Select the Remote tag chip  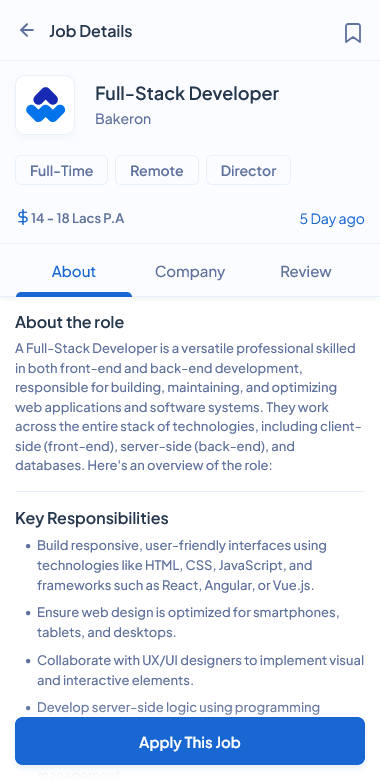(x=157, y=170)
